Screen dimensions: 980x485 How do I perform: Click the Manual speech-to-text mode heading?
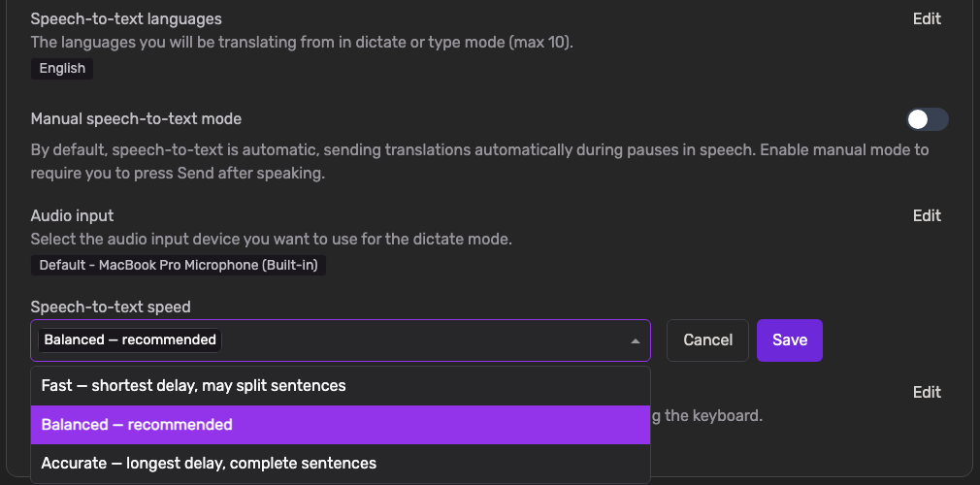[x=136, y=118]
